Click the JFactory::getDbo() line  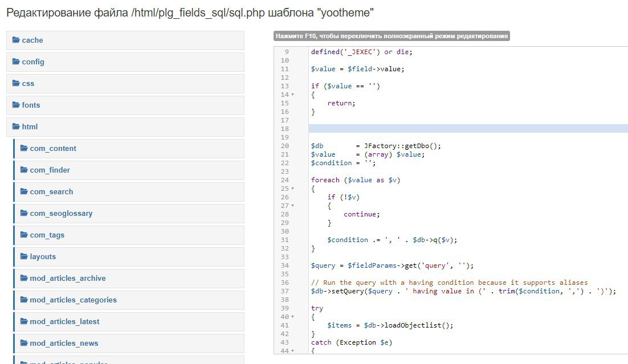(x=376, y=146)
